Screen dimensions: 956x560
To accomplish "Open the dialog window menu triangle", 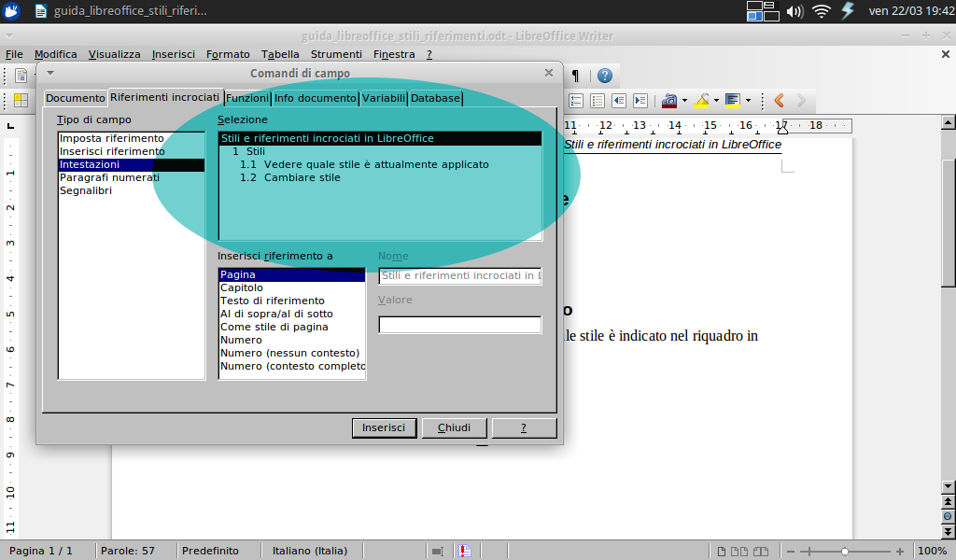I will tap(50, 73).
